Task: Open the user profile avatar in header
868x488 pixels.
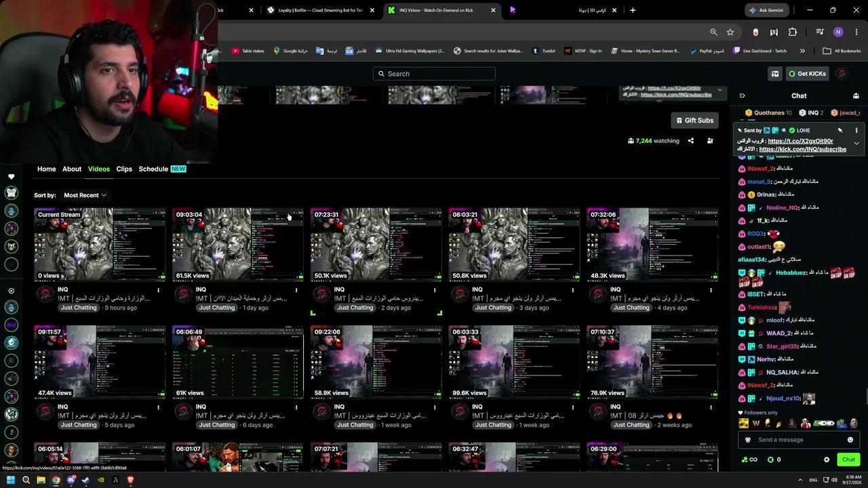Action: pos(842,74)
